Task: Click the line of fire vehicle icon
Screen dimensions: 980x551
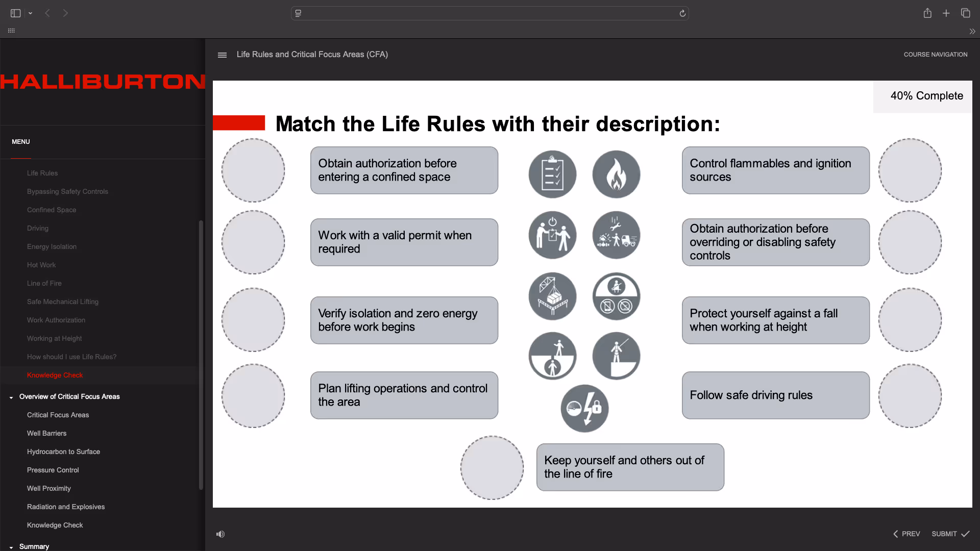Action: (616, 235)
